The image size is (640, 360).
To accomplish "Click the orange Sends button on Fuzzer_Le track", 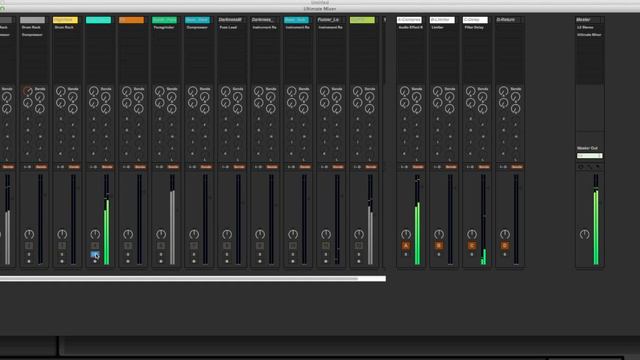I will 338,167.
